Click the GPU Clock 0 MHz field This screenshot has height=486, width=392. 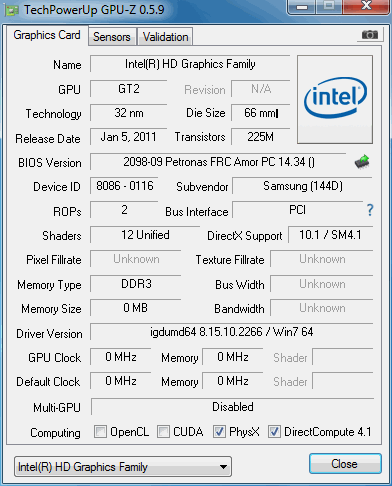coord(121,357)
